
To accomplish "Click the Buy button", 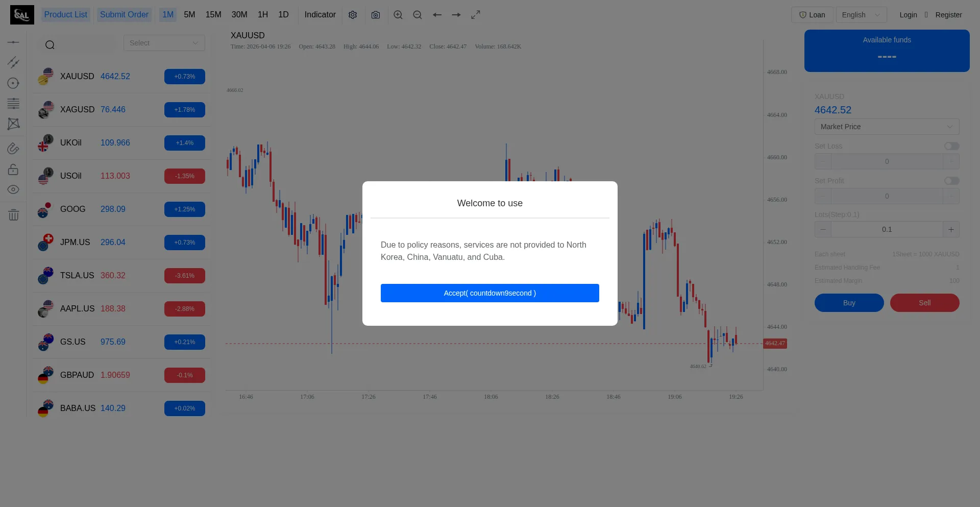I will (849, 303).
